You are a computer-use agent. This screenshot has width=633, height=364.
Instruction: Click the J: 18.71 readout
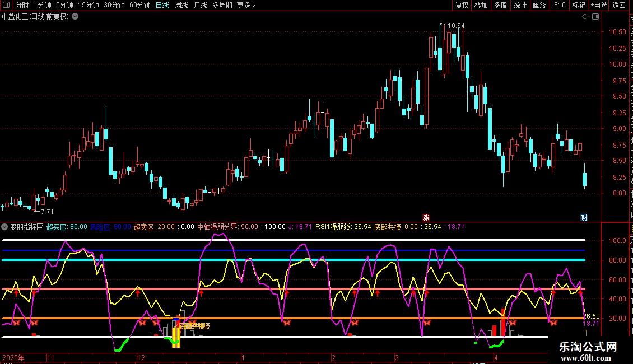tap(300, 227)
